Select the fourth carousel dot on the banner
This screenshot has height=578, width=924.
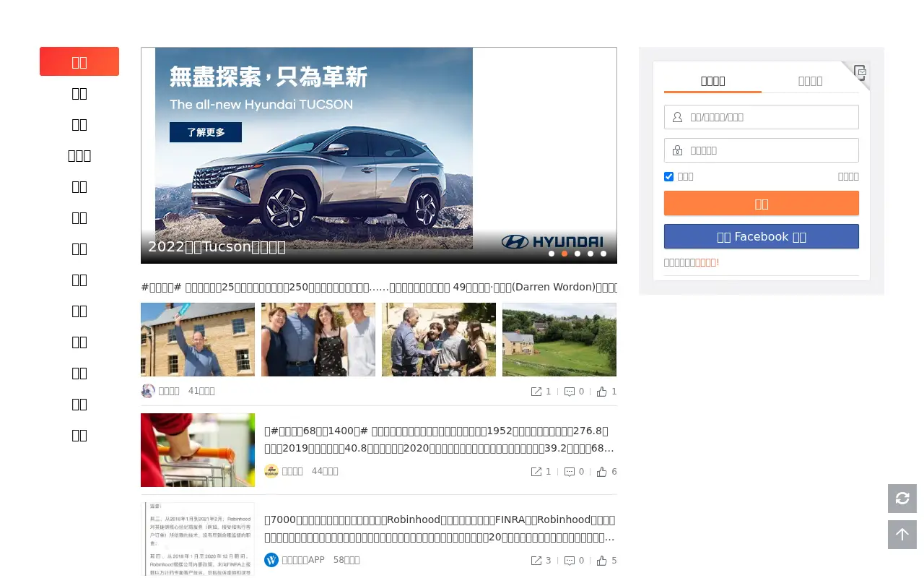click(590, 254)
